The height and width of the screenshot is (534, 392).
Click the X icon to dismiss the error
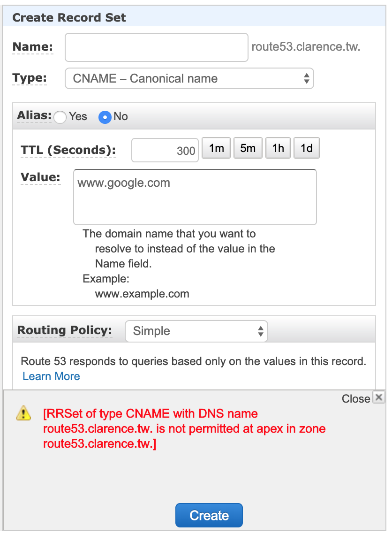(379, 397)
